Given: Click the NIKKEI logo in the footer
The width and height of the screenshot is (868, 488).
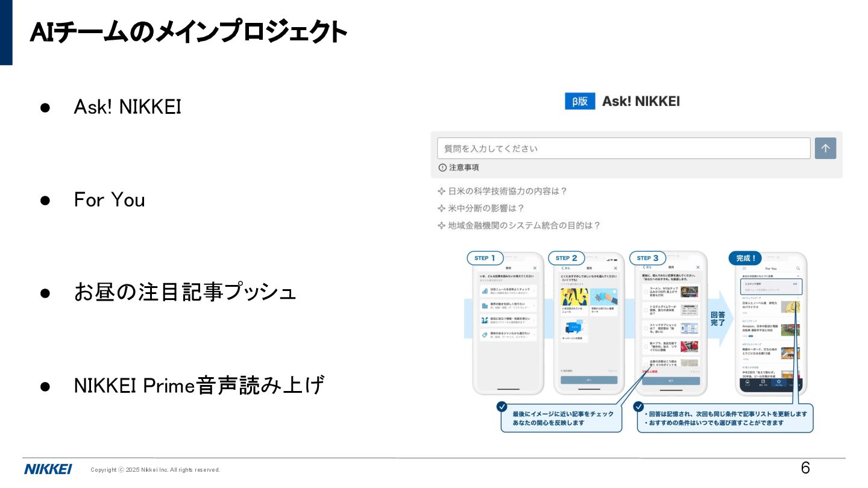Looking at the screenshot, I should click(48, 469).
